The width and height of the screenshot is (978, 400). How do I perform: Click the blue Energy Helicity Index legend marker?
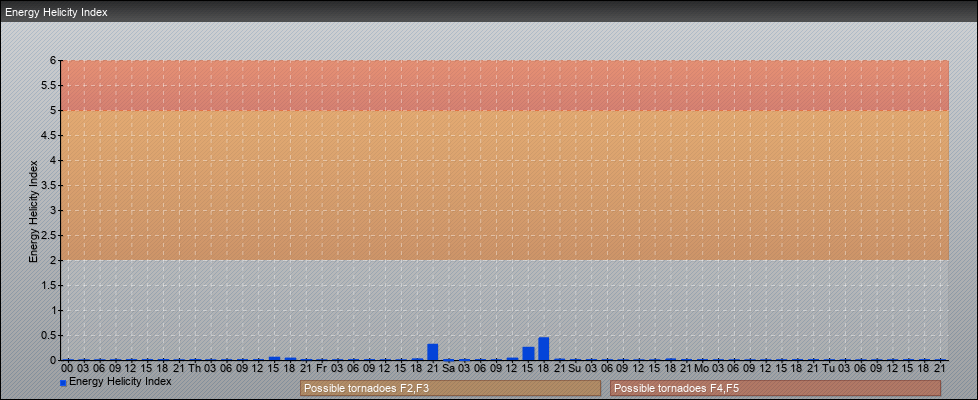[63, 383]
